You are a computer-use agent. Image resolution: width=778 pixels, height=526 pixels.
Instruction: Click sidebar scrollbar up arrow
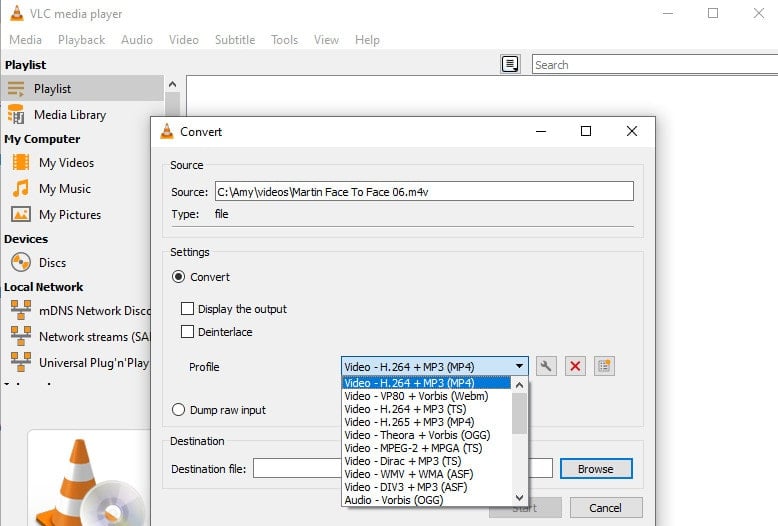[x=173, y=84]
